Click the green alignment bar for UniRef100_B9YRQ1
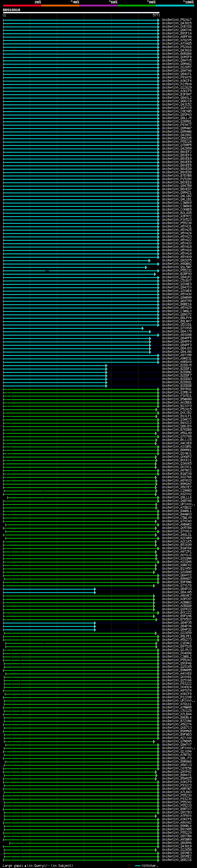This screenshot has height=868, width=197. pos(81,389)
